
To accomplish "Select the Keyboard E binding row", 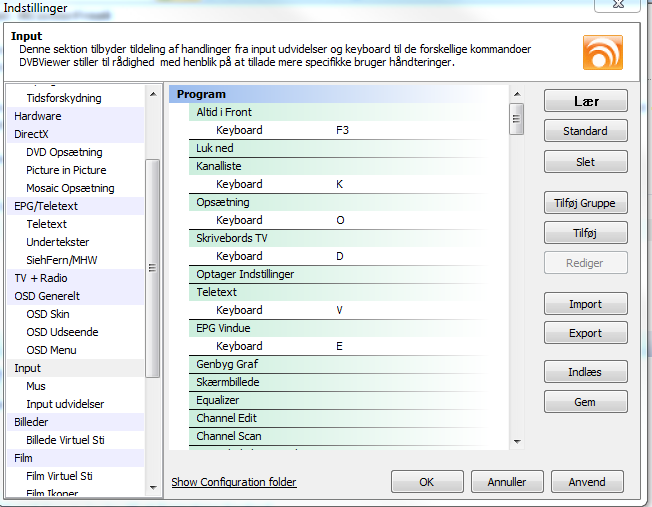I will (x=348, y=346).
